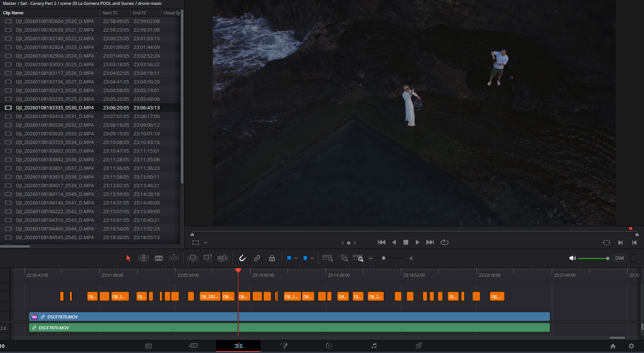Click the Play forward button
Viewport: 644px width, 353px height.
(x=417, y=242)
